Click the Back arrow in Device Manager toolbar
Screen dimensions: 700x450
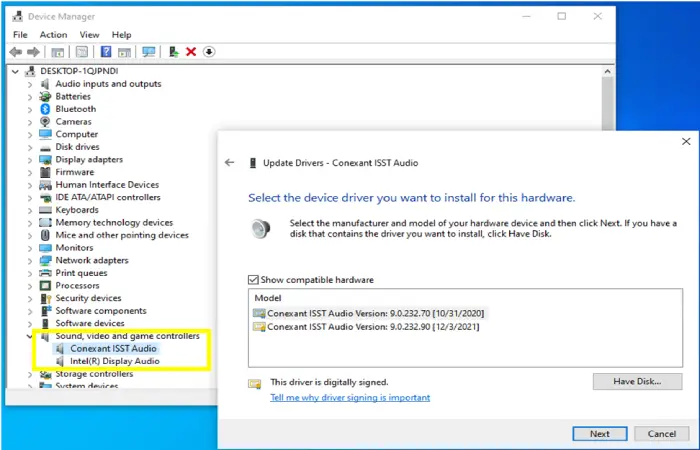pos(16,52)
